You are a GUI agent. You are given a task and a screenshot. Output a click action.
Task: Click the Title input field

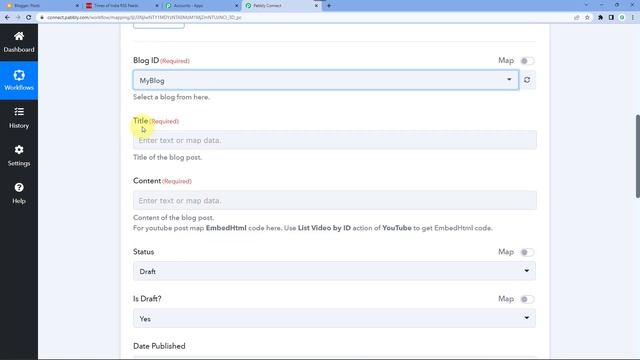coord(335,140)
